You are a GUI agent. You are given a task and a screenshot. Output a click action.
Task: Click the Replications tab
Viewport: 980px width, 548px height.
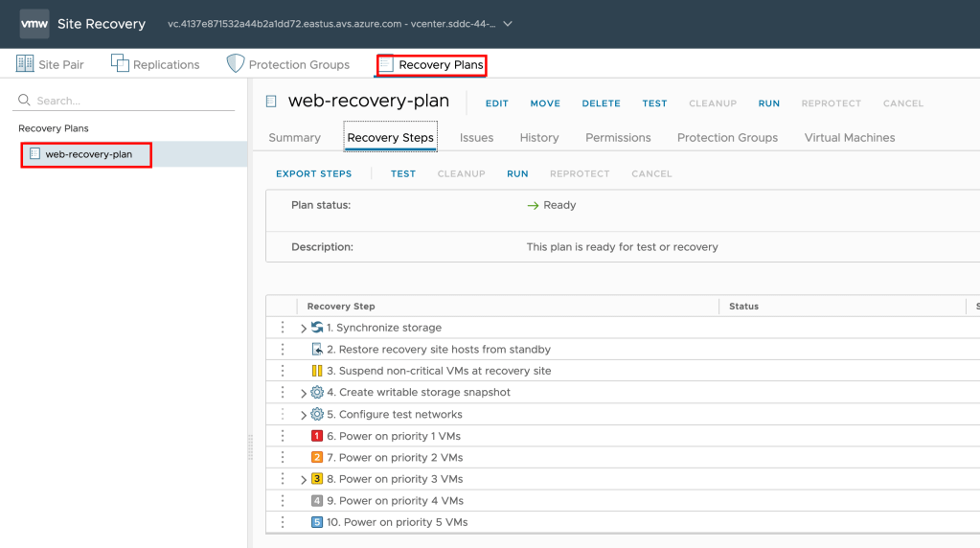[x=155, y=64]
